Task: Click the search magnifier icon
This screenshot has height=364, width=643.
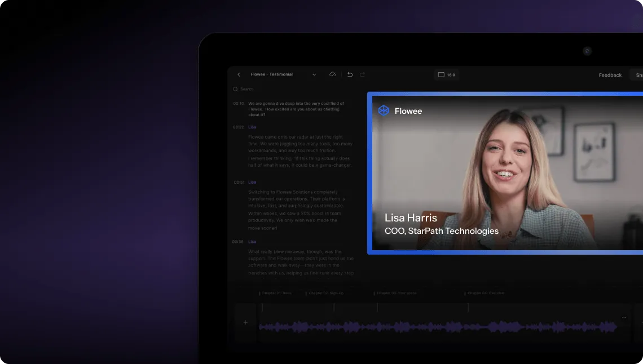Action: click(235, 89)
